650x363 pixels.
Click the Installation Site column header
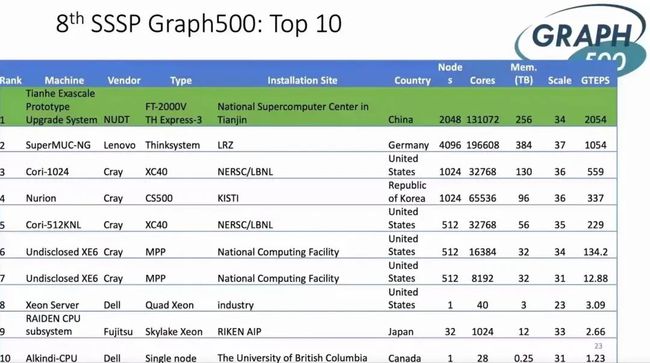tap(302, 80)
